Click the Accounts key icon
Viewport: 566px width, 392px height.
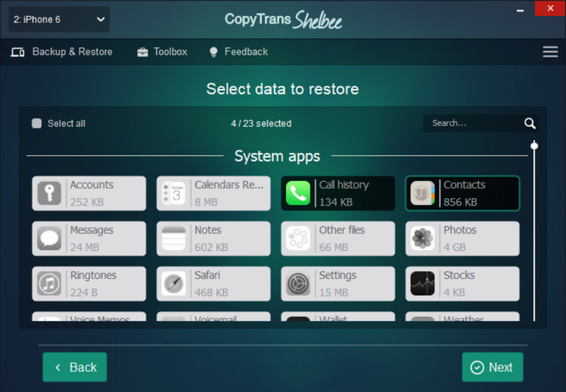pos(50,193)
